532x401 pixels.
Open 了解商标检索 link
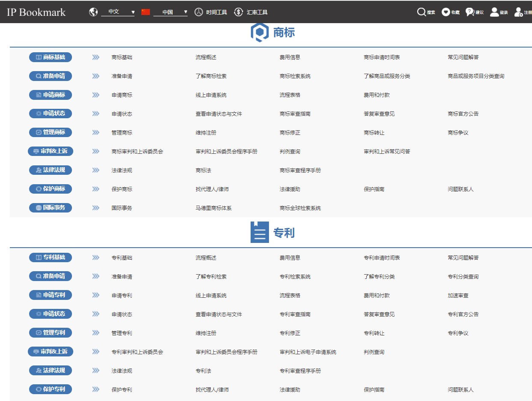coord(211,76)
